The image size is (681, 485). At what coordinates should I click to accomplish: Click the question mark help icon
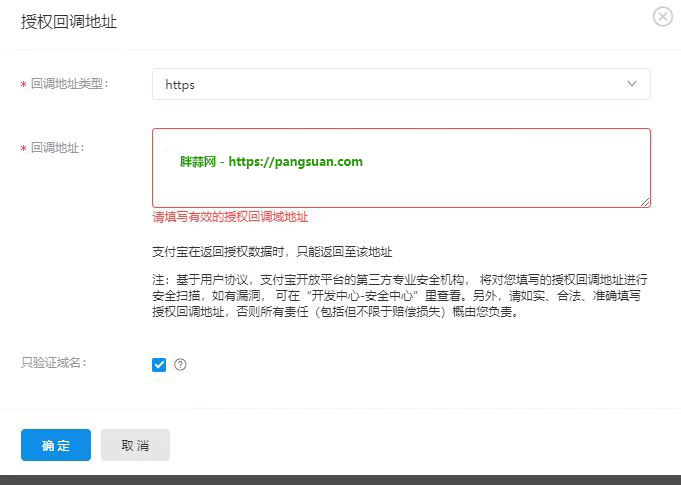(x=180, y=365)
